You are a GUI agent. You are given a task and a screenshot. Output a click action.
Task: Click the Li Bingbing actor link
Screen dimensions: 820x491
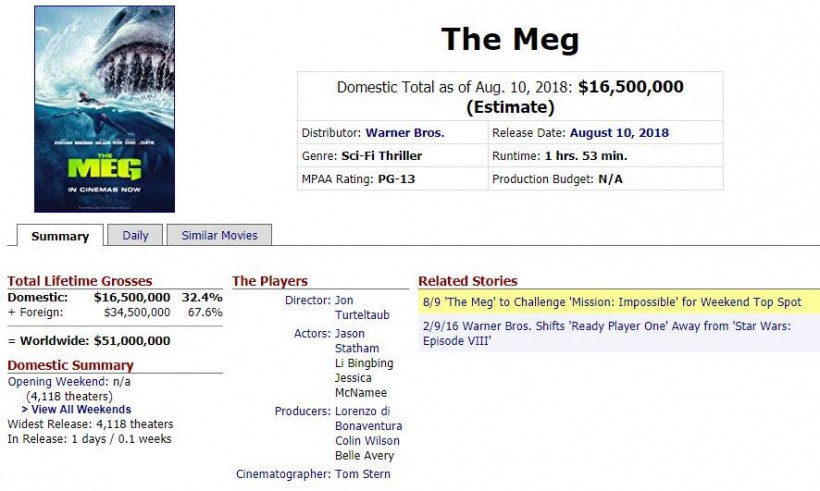(364, 363)
